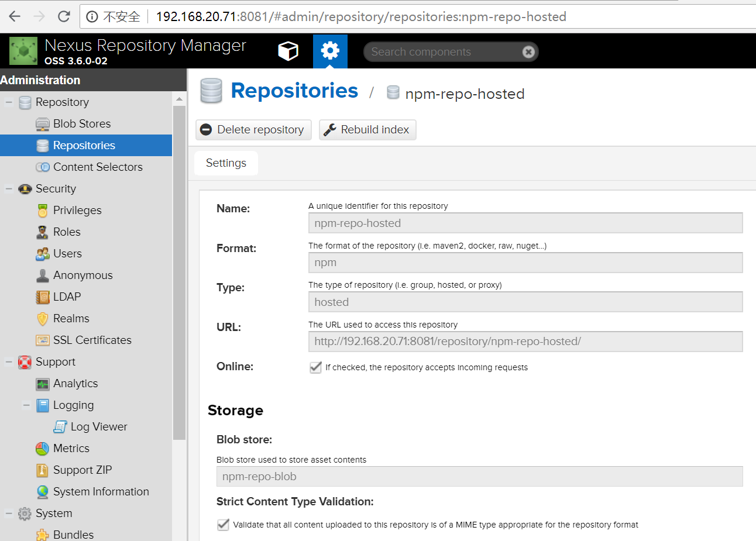The image size is (756, 541).
Task: Open System Information in sidebar
Action: 101,492
